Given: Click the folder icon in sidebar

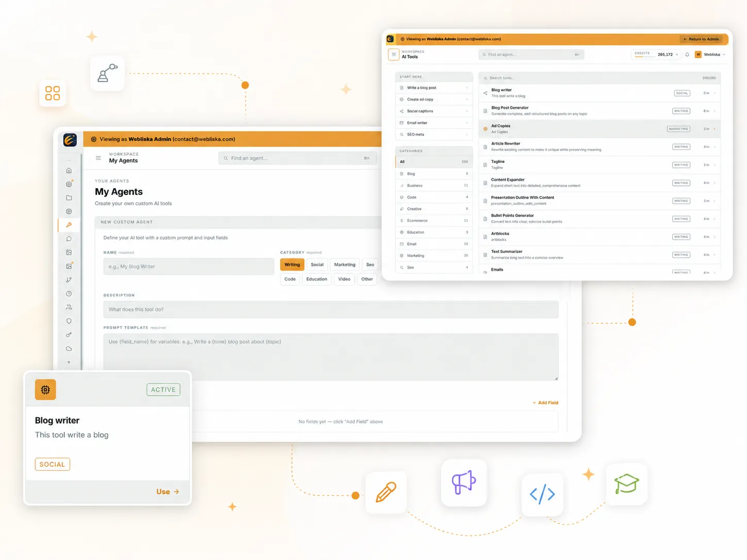Looking at the screenshot, I should point(69,198).
